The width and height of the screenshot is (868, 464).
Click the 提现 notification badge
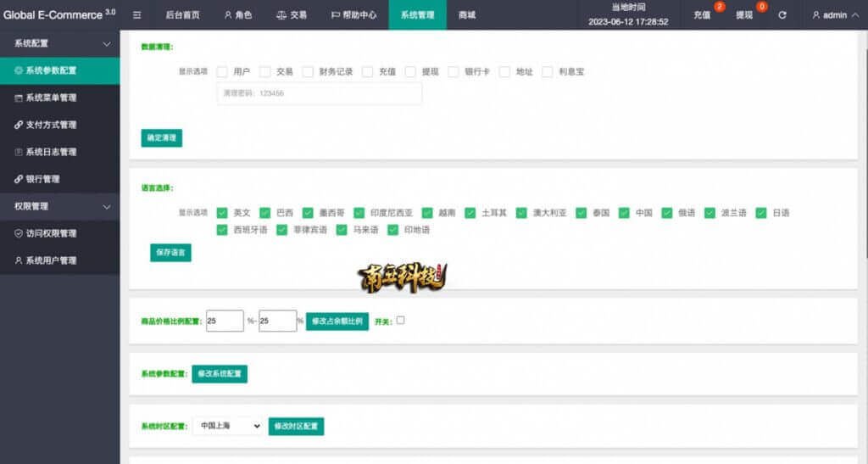[x=761, y=7]
